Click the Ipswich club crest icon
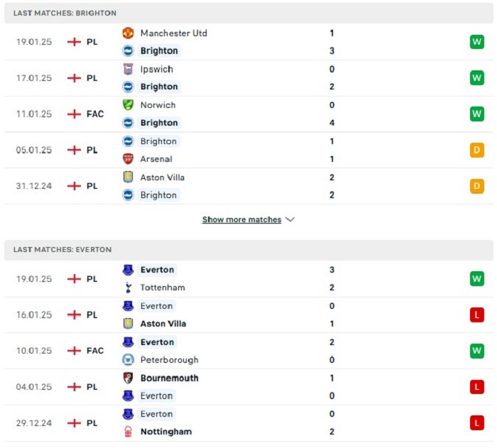Image resolution: width=497 pixels, height=448 pixels. pyautogui.click(x=128, y=69)
